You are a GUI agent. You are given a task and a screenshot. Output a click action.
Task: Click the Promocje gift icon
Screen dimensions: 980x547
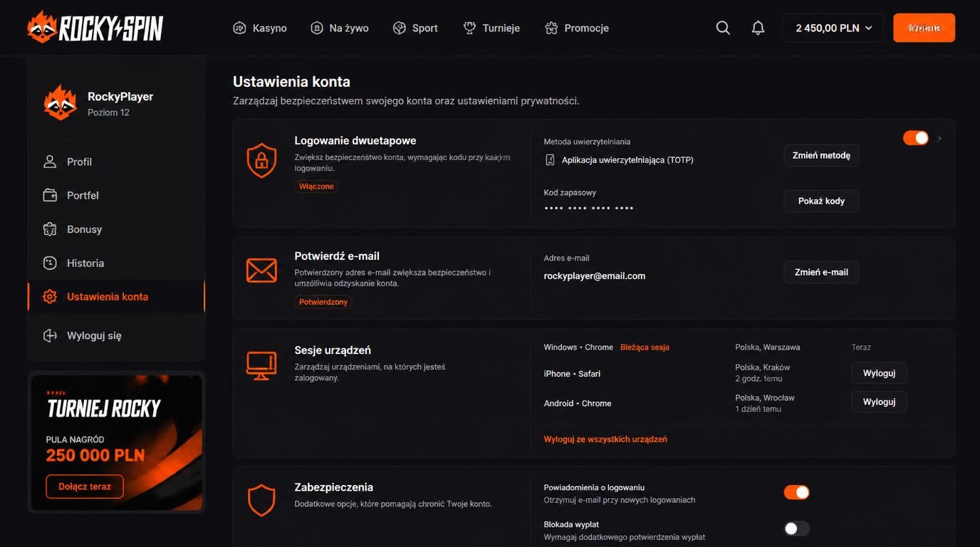(x=551, y=28)
